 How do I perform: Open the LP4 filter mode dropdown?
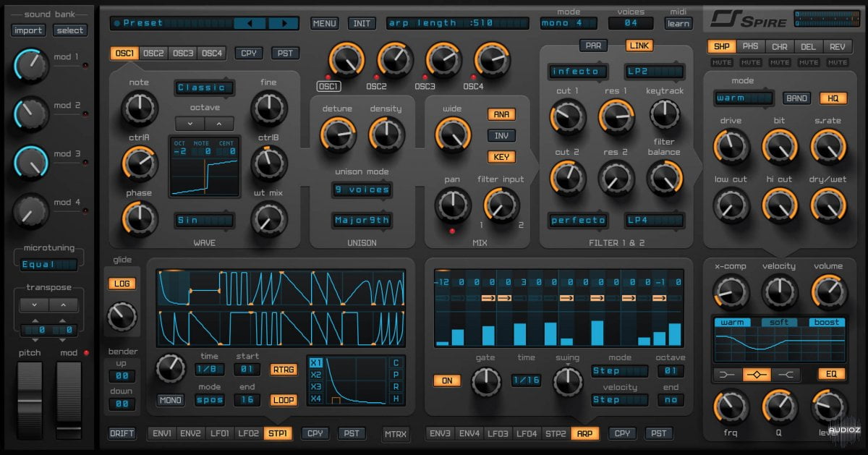[655, 220]
